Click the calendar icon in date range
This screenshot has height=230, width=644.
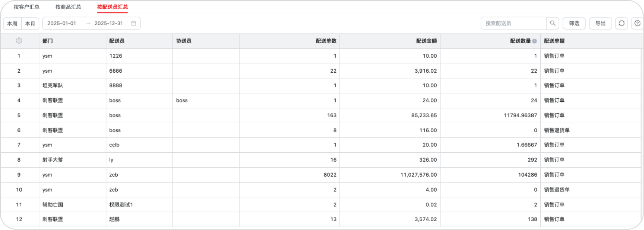click(x=134, y=23)
